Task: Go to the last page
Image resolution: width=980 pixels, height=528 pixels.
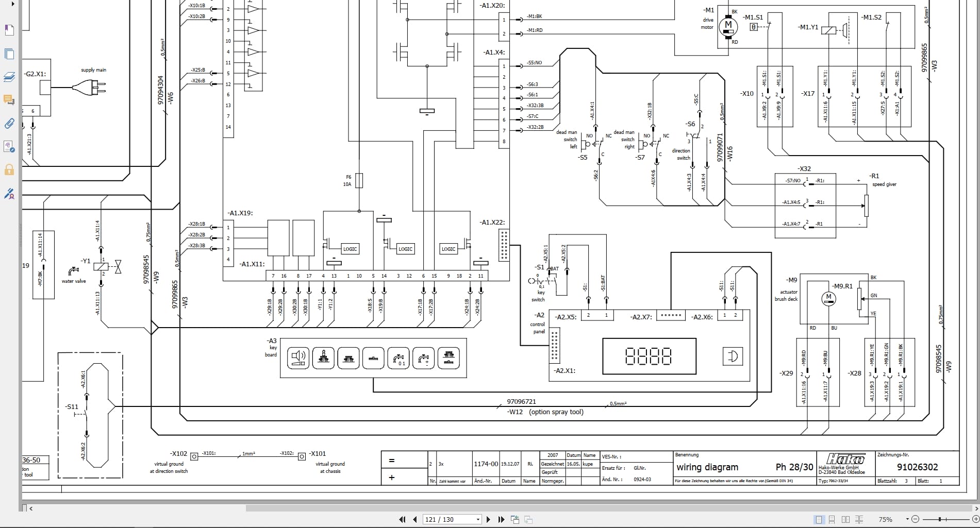Action: [501, 519]
